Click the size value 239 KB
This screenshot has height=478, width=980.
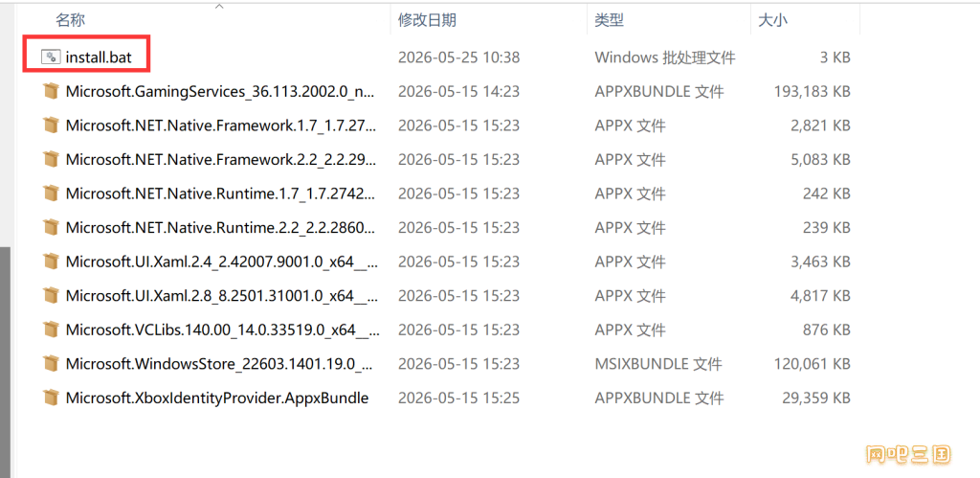(826, 227)
